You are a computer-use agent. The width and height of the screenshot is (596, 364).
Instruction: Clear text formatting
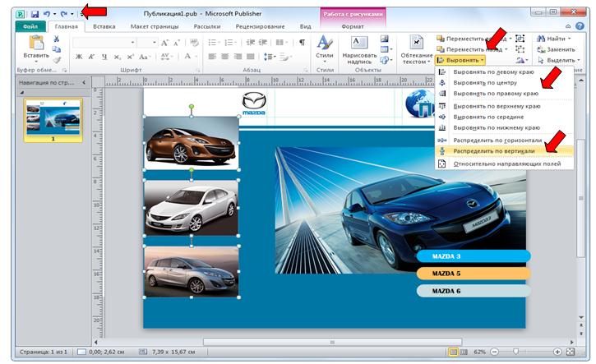[x=194, y=43]
